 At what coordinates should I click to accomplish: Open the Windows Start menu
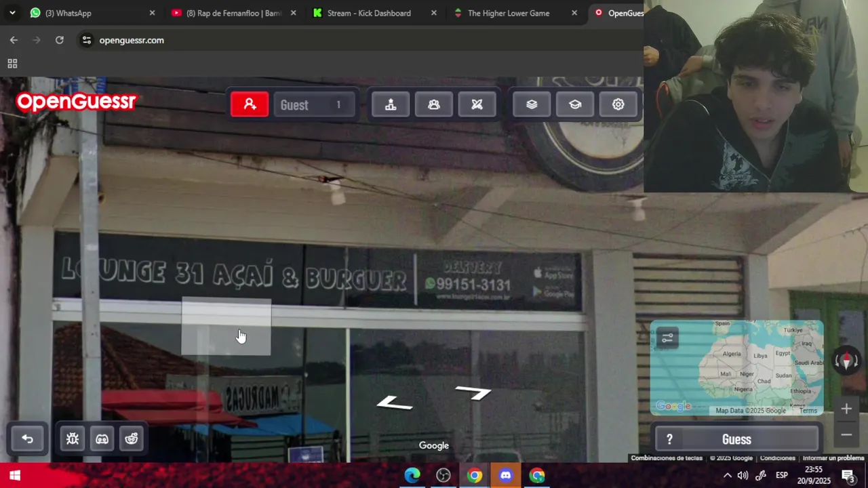point(15,475)
